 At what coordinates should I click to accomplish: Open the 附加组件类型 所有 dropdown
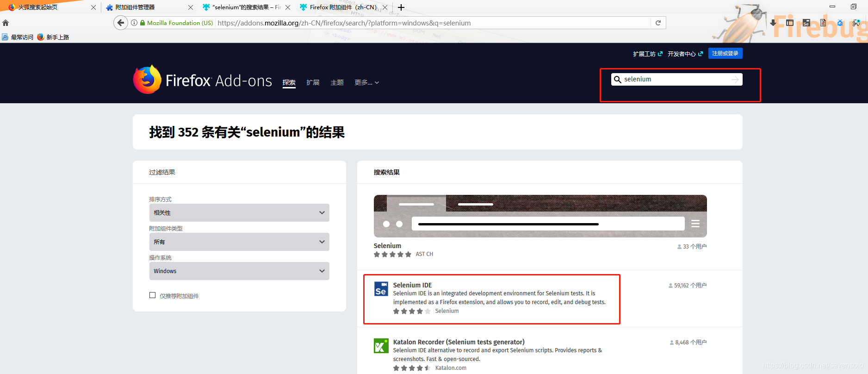[x=239, y=242]
